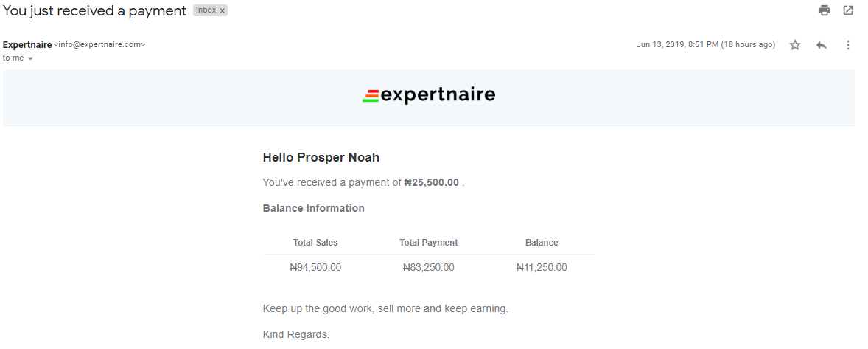Open the More options three-dot menu
The width and height of the screenshot is (868, 349).
(x=847, y=45)
